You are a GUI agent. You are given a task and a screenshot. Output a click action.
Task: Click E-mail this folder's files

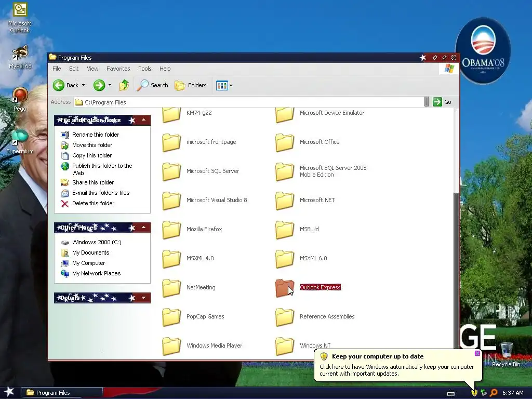click(x=96, y=193)
